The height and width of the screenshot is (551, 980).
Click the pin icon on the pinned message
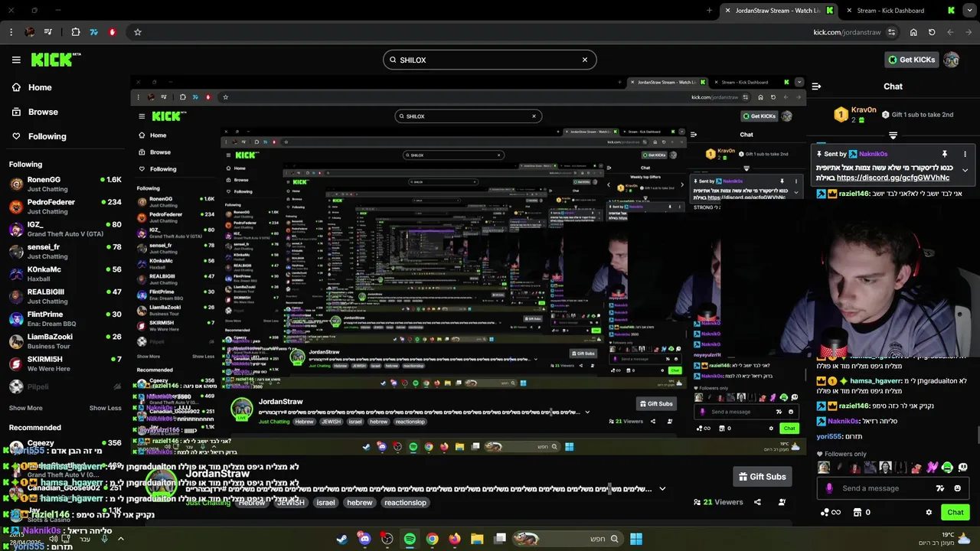pos(945,154)
